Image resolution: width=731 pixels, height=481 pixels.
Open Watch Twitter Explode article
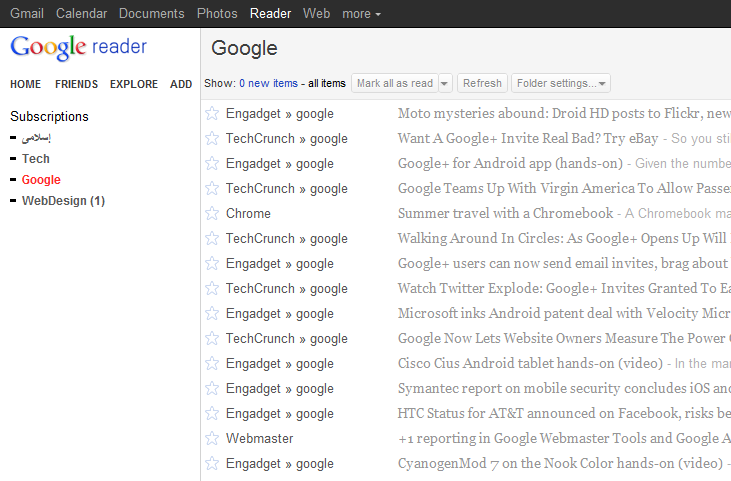tap(564, 289)
